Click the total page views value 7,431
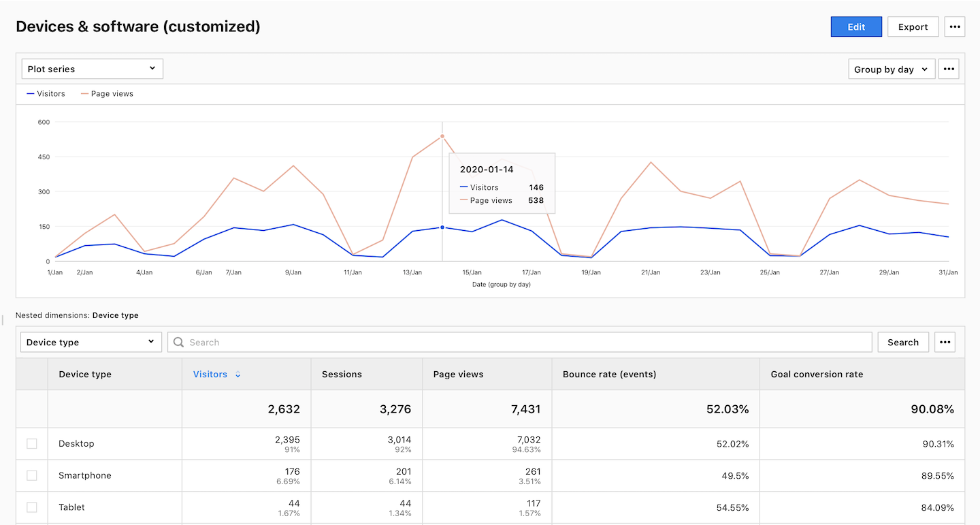Image resolution: width=980 pixels, height=525 pixels. click(525, 409)
